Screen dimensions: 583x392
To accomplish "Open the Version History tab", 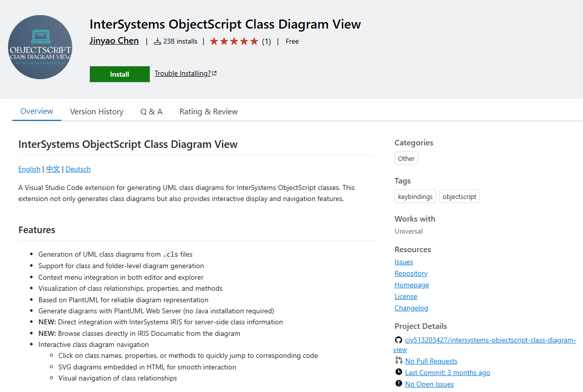I will tap(97, 111).
